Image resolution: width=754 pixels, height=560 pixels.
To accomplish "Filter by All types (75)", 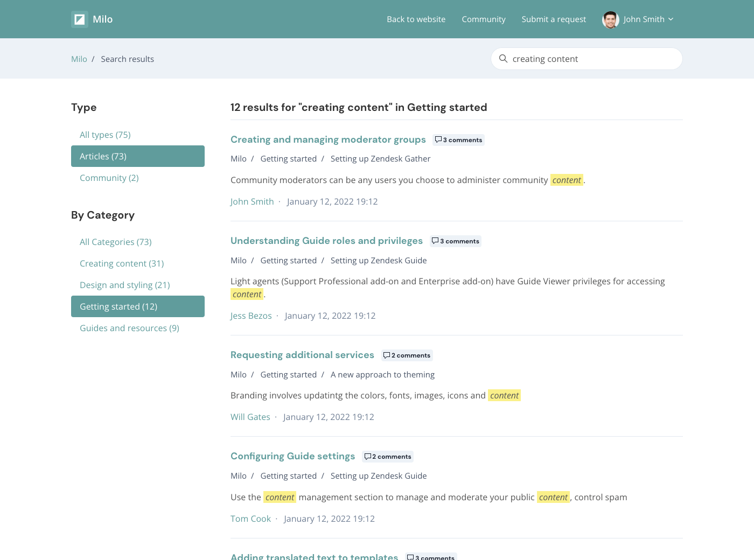I will click(105, 135).
